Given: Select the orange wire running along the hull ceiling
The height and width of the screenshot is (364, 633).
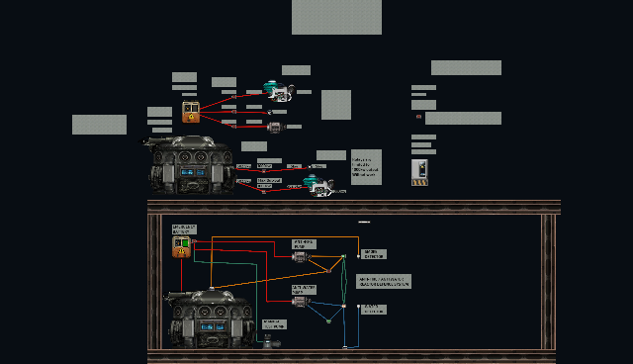Looking at the screenshot, I should coord(285,236).
